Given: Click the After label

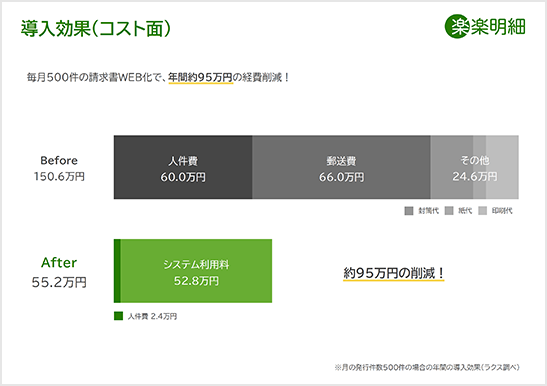Looking at the screenshot, I should click(59, 262).
